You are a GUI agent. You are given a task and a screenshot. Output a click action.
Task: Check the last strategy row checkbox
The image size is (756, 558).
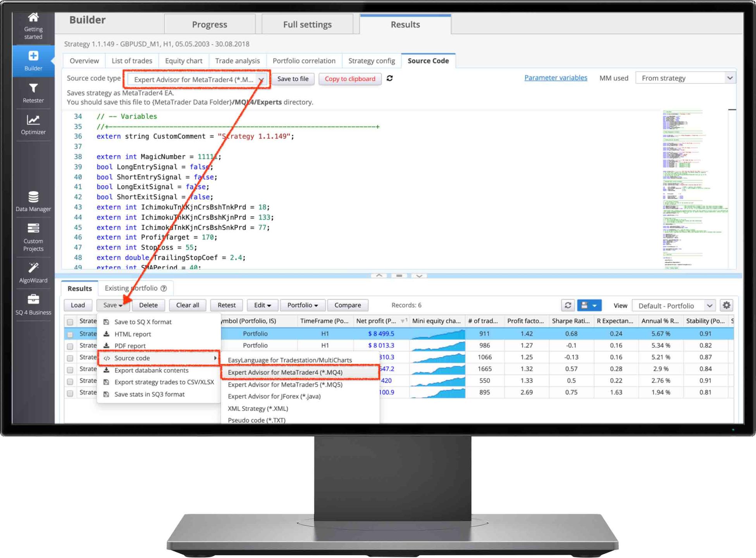pos(70,393)
